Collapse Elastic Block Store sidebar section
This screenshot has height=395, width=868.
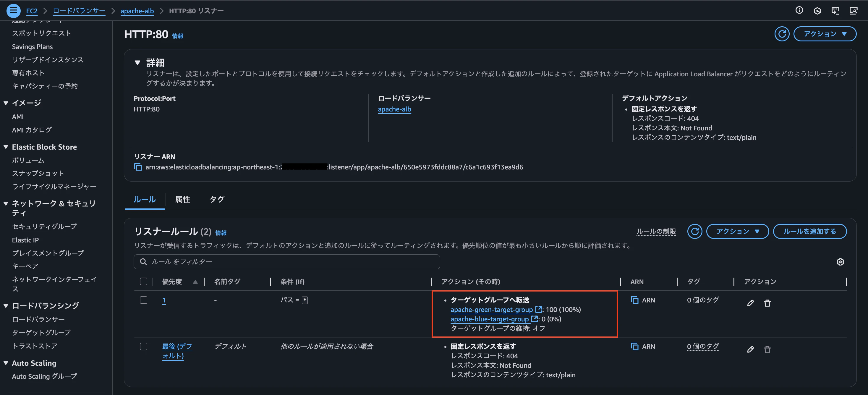point(6,147)
